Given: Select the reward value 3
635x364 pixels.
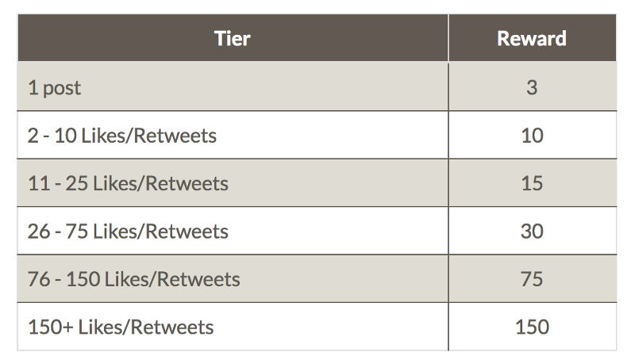Looking at the screenshot, I should pyautogui.click(x=532, y=87).
